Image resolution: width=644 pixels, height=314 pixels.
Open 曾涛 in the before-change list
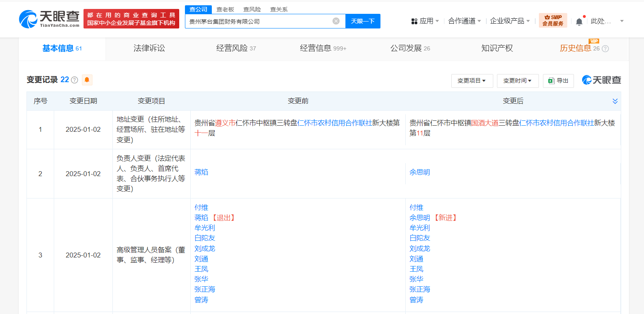tap(201, 300)
